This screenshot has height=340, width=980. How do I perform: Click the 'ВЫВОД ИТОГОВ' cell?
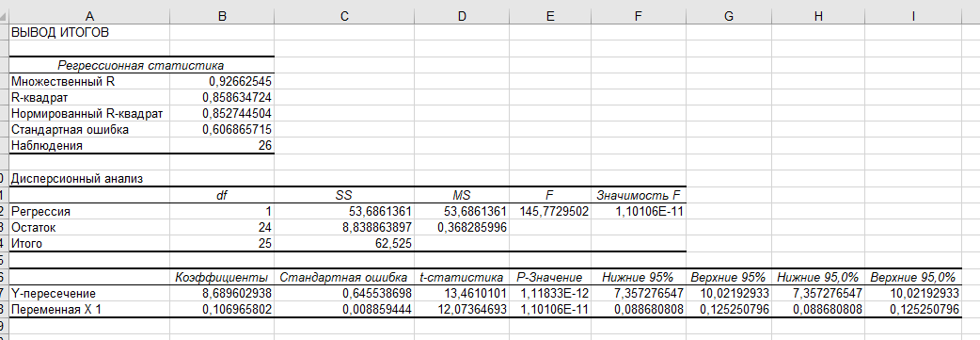[88, 33]
